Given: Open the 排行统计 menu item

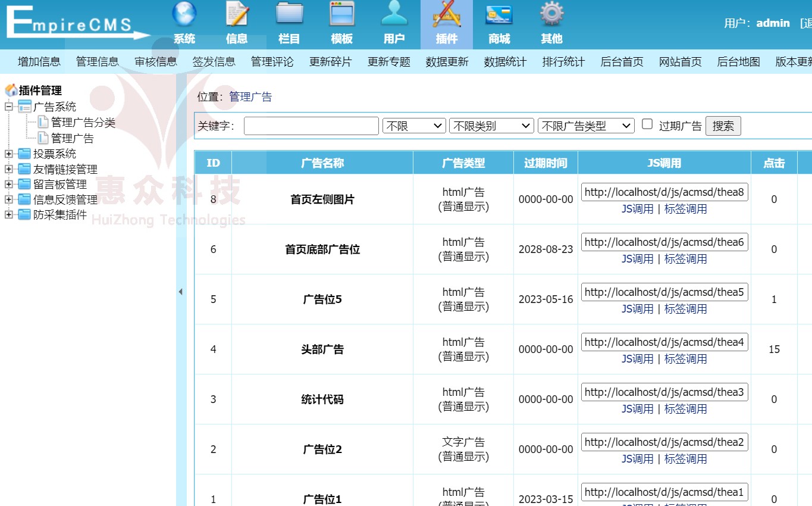Looking at the screenshot, I should [564, 62].
